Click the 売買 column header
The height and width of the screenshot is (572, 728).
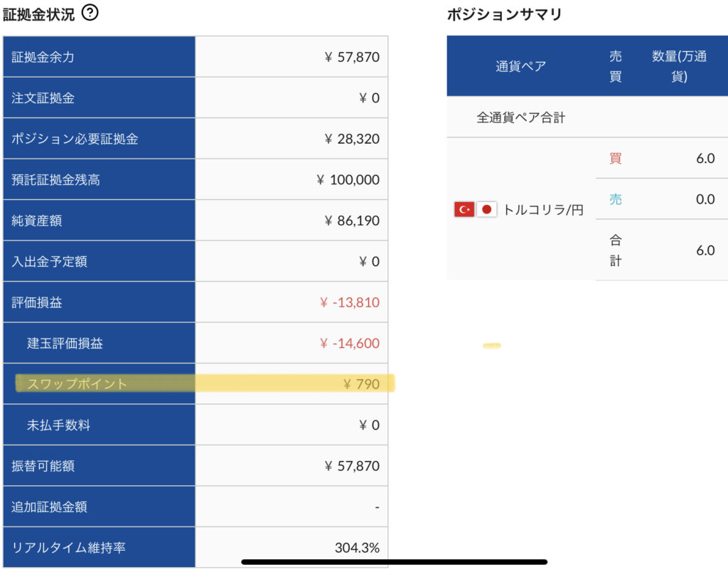point(616,66)
